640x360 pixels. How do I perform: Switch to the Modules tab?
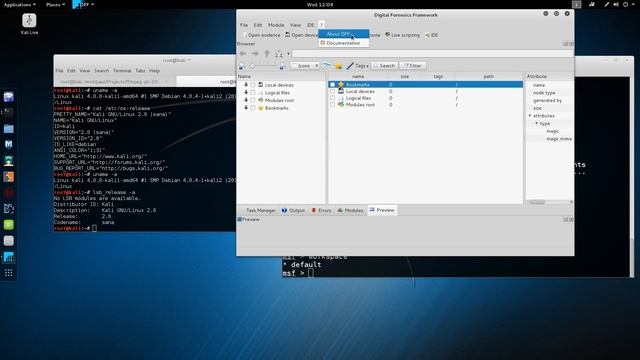point(351,210)
